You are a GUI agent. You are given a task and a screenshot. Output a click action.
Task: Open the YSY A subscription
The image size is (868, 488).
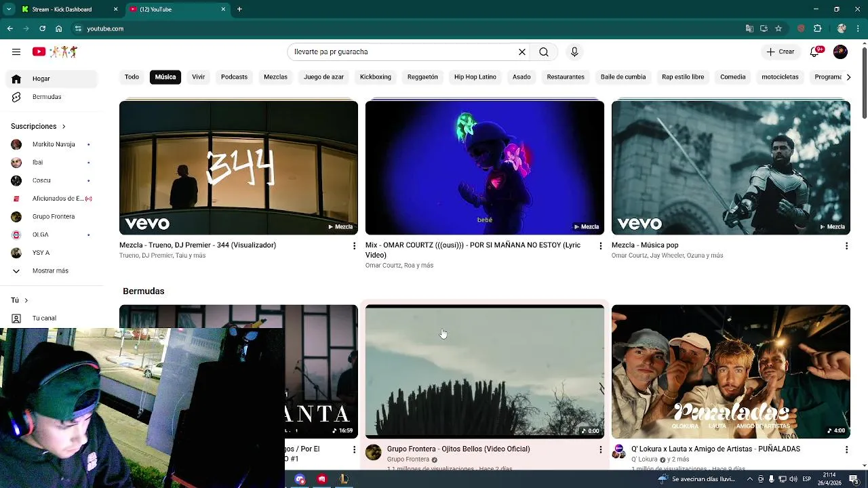point(53,253)
